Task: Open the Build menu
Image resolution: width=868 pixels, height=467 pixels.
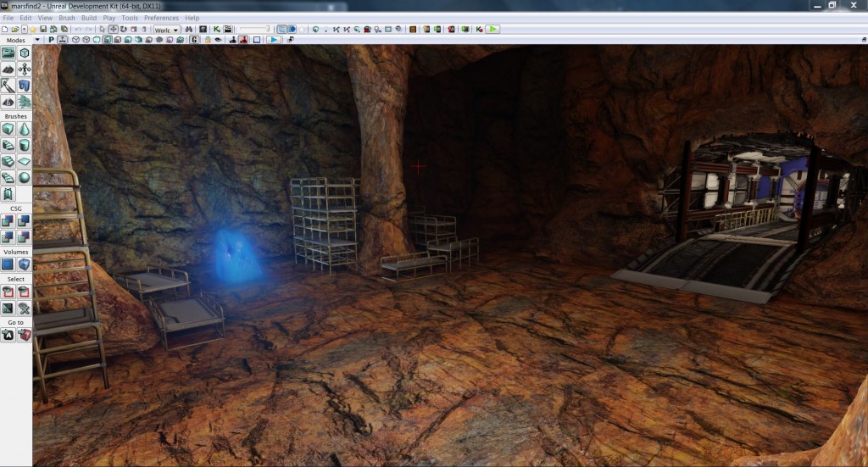Action: 88,17
